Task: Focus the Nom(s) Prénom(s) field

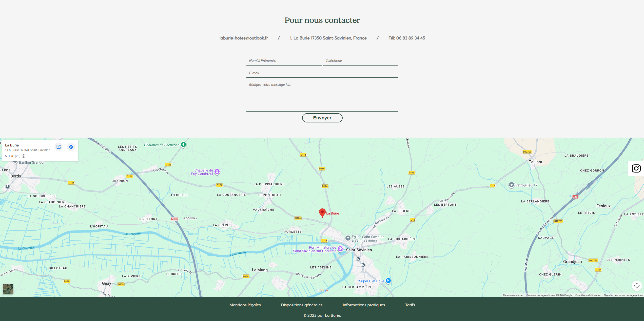Action: (x=284, y=60)
